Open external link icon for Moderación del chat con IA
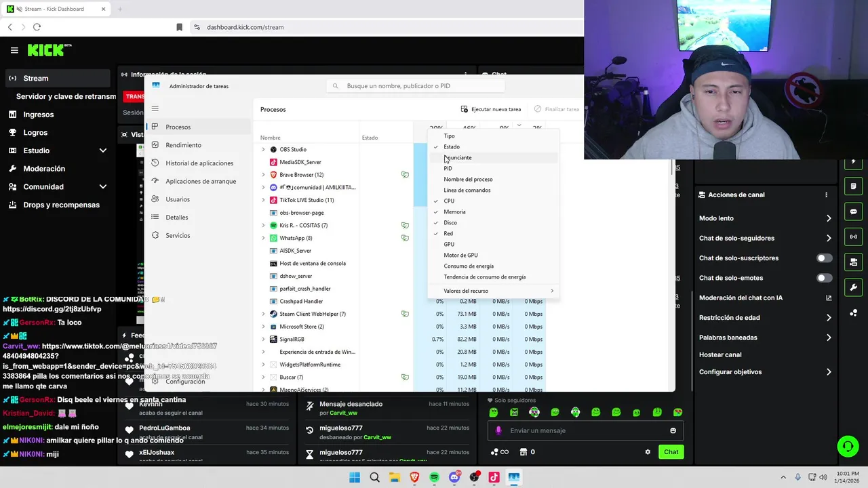 click(x=829, y=298)
